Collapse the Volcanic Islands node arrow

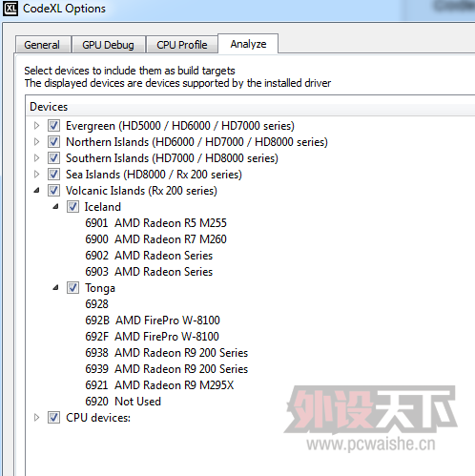(36, 191)
